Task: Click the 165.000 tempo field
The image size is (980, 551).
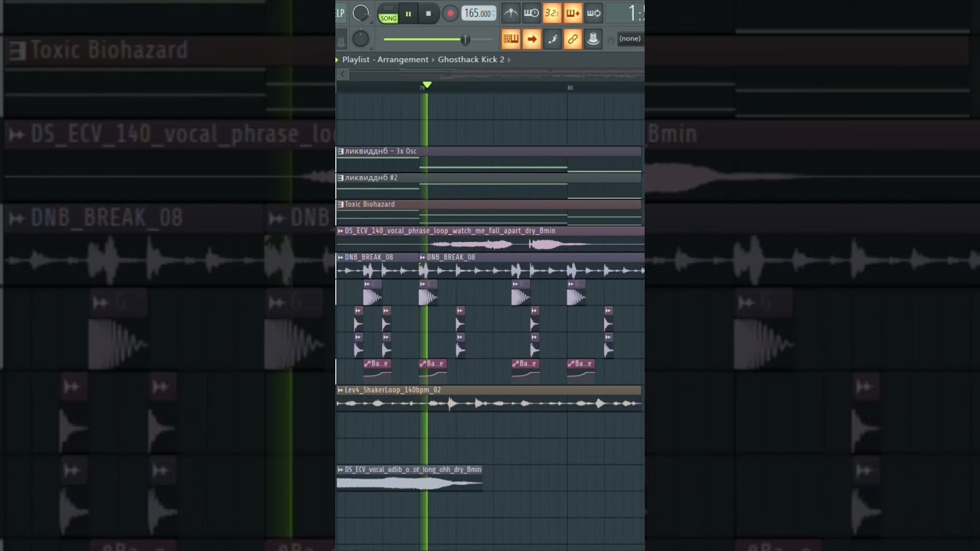Action: click(x=479, y=13)
